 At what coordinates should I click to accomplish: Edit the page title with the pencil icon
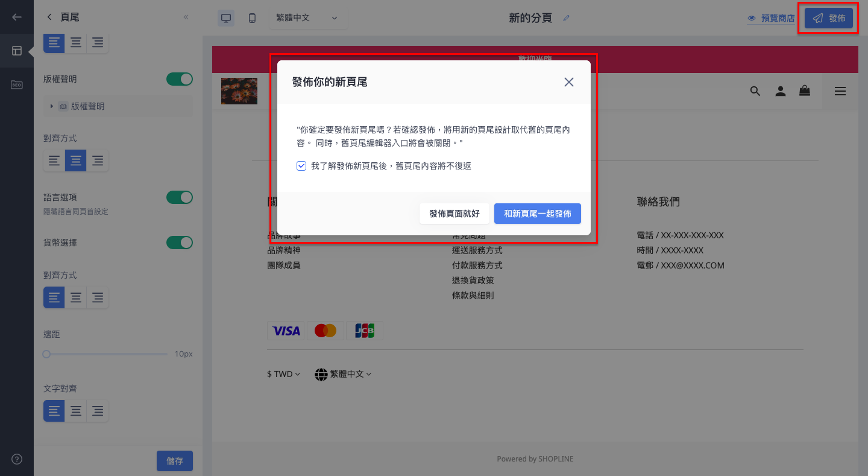tap(566, 18)
